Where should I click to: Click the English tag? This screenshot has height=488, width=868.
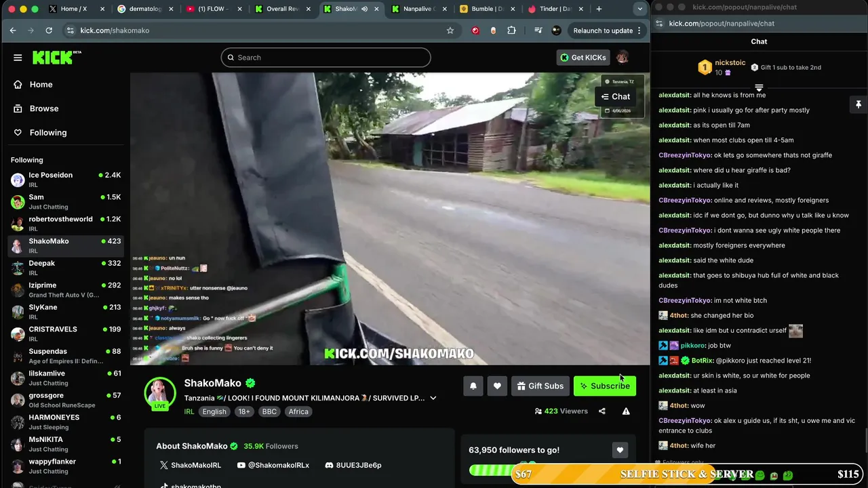(x=214, y=411)
